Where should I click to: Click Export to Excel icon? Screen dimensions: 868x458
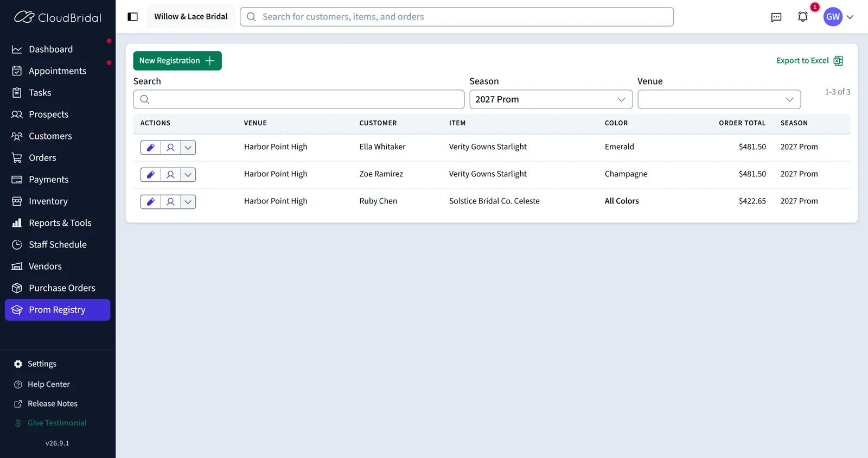point(838,61)
